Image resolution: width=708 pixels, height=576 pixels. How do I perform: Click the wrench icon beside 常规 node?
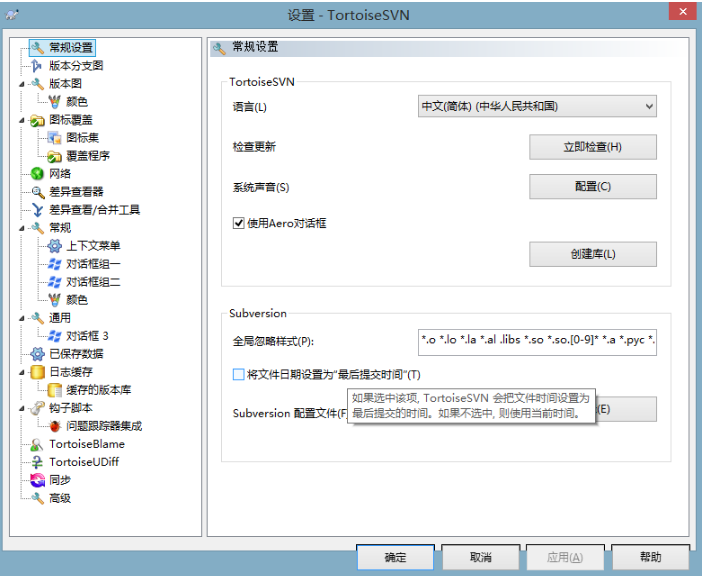pos(37,228)
